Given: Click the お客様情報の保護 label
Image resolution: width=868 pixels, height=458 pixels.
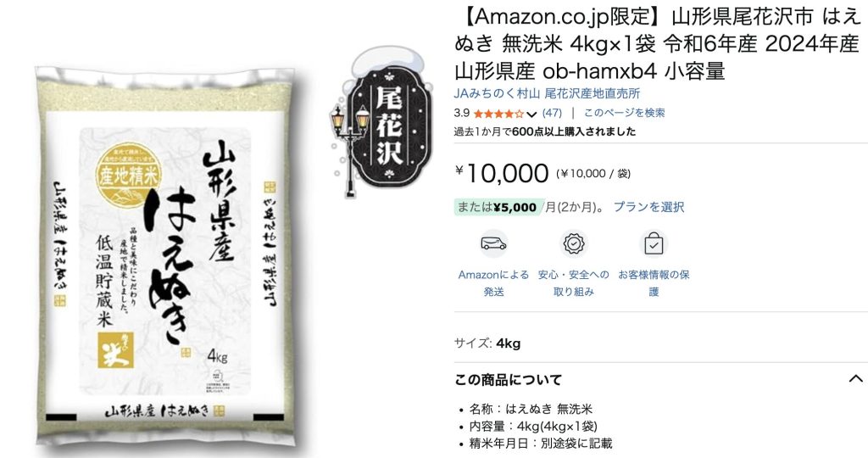Looking at the screenshot, I should [654, 283].
